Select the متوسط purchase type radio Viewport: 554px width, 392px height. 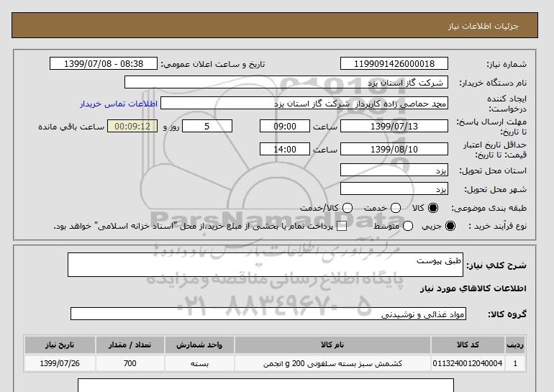[408, 226]
